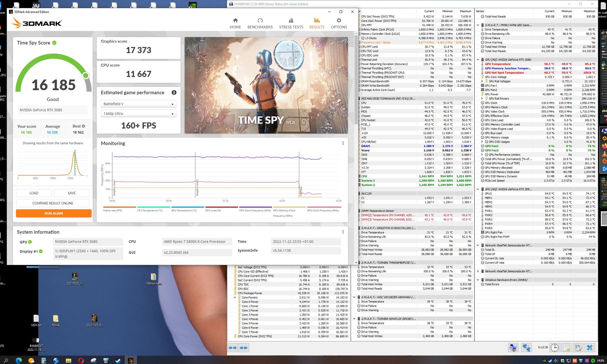Click the Average score 16 335 value
Viewport: 607px width, 364px height.
point(52,132)
